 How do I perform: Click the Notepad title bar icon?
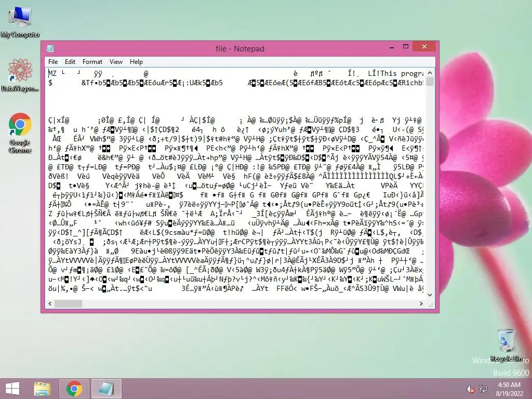click(50, 48)
